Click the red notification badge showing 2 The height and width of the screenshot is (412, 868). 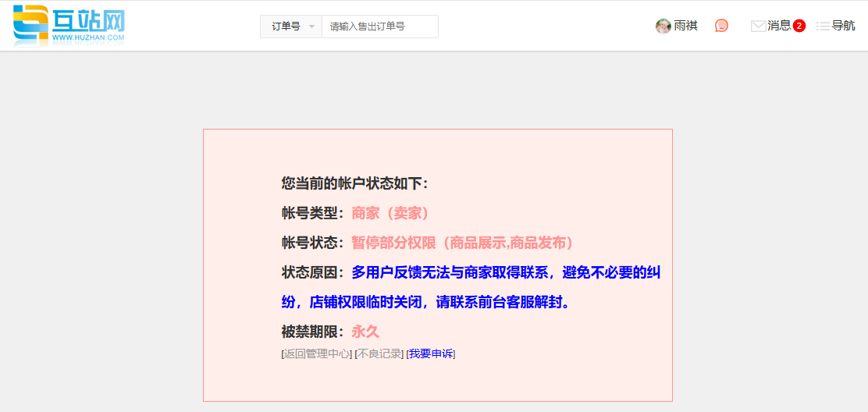(799, 26)
